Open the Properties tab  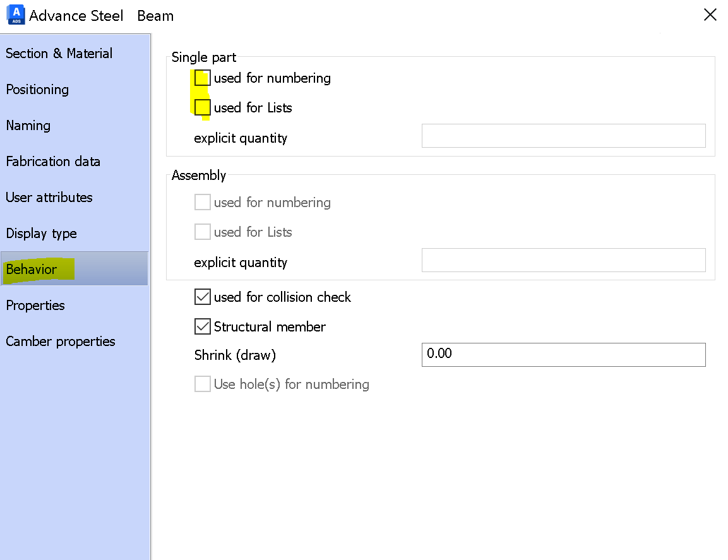pos(35,306)
